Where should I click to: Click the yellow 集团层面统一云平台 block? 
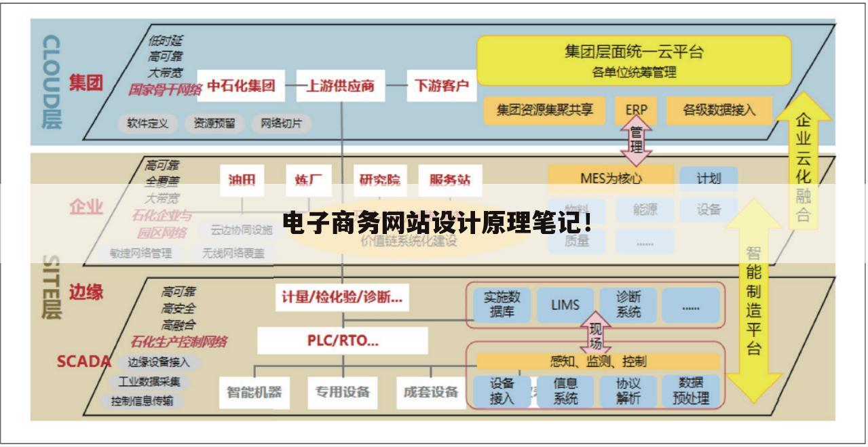634,61
